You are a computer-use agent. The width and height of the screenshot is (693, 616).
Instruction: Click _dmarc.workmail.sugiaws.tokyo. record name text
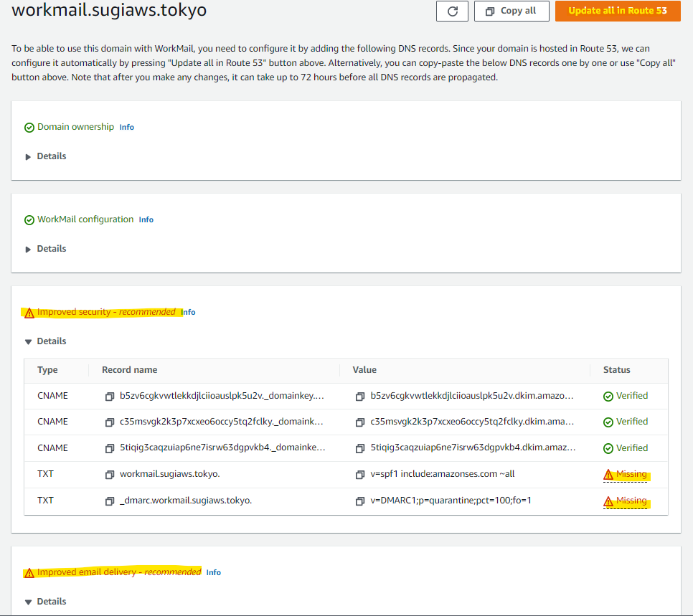[186, 501]
